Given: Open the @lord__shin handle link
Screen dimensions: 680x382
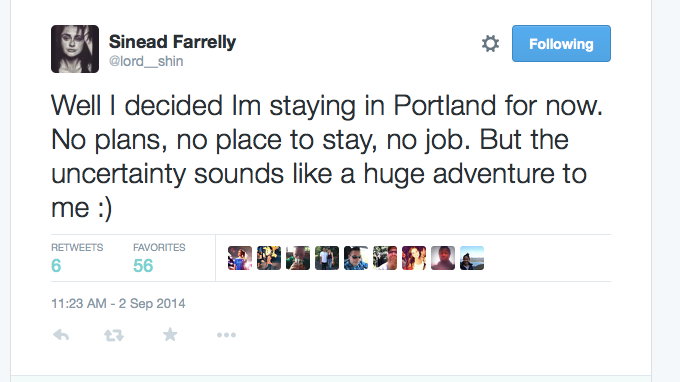Looking at the screenshot, I should tap(146, 61).
